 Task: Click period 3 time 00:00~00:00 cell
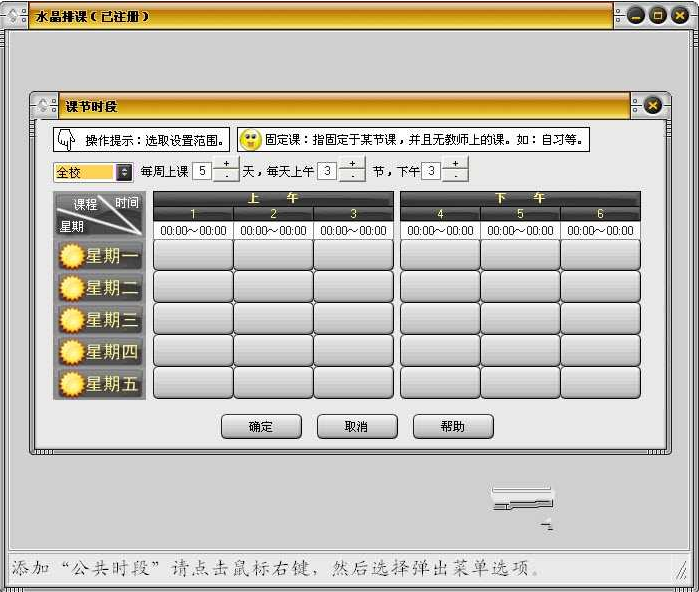tap(354, 230)
